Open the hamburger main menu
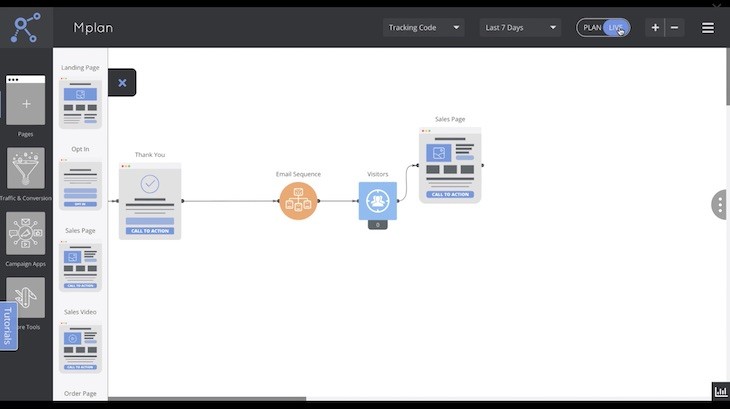 (708, 28)
